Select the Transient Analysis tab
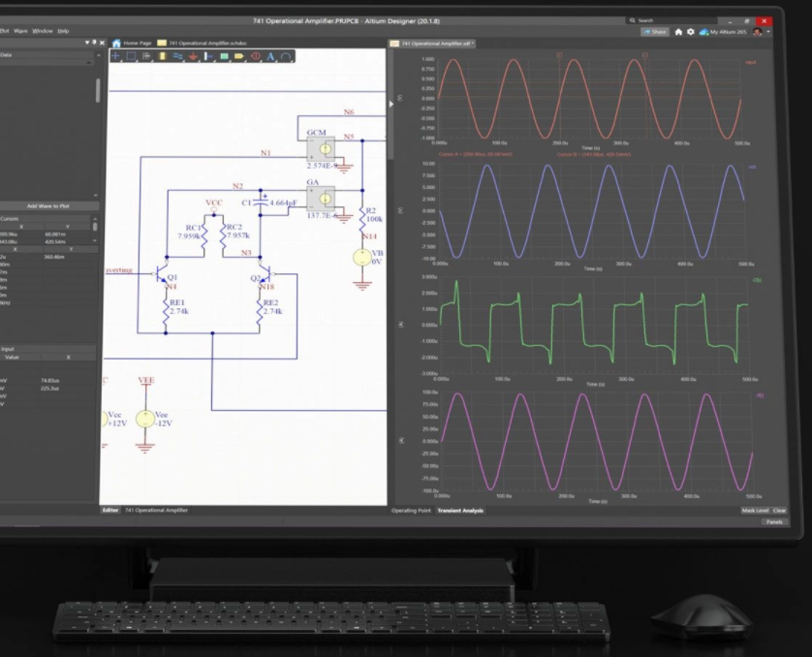Screen dimensions: 812x657 (460, 511)
